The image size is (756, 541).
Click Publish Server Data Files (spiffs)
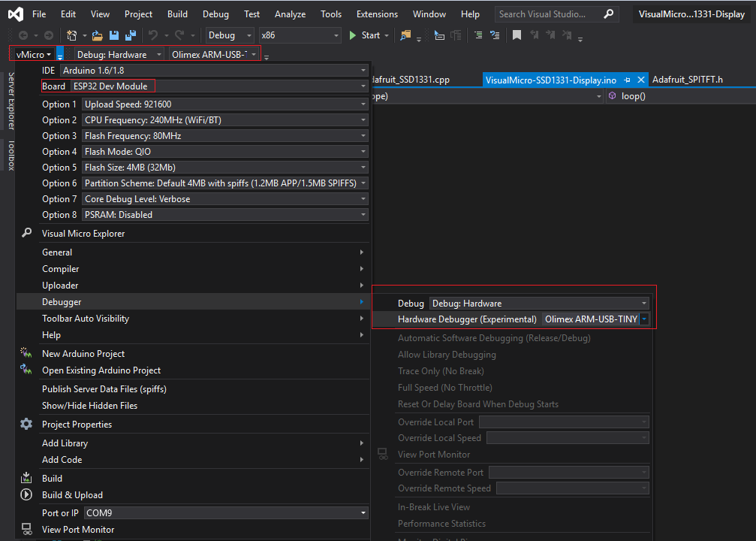click(x=104, y=388)
